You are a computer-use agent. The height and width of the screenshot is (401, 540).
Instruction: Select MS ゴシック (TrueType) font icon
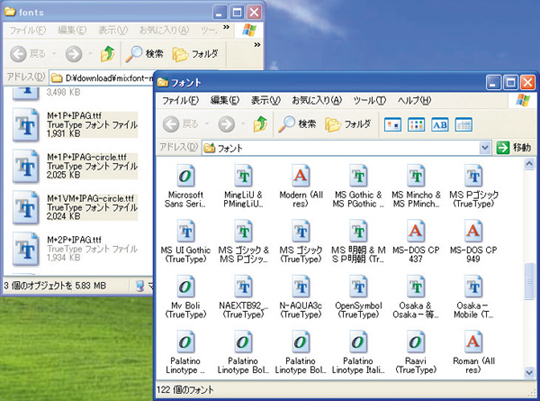pos(301,231)
